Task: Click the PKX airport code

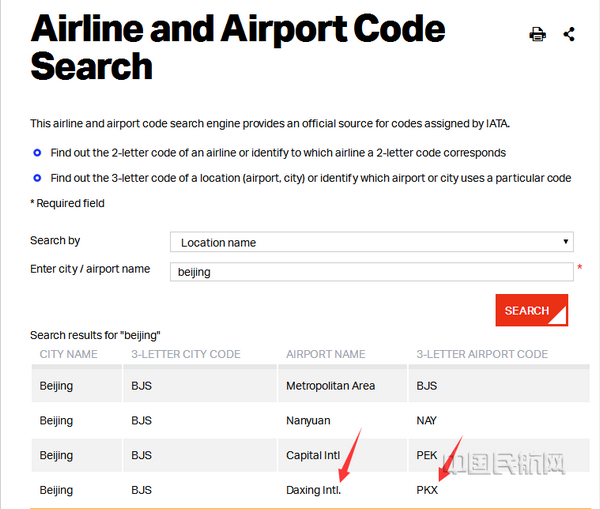Action: tap(427, 490)
